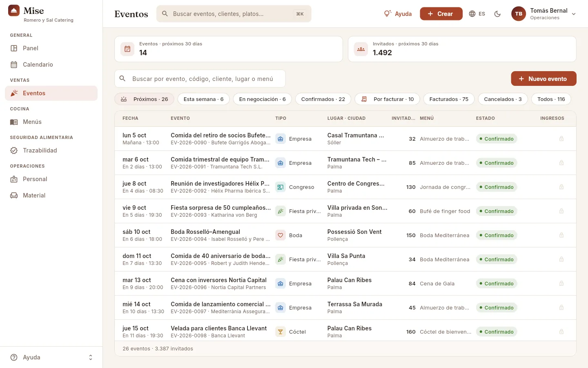Click the Cóctel glass icon on EV-2026-0098

click(281, 332)
